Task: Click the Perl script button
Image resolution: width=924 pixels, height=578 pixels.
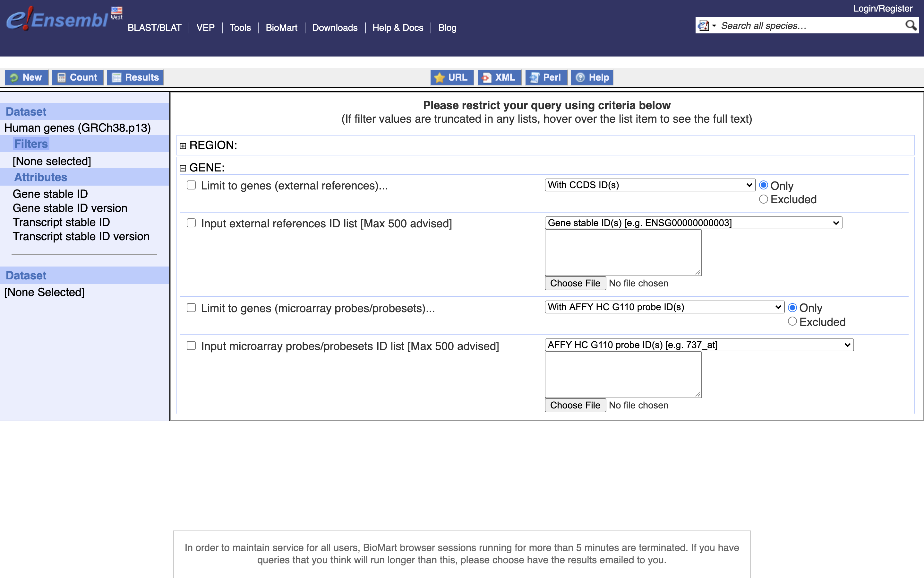Action: coord(546,78)
